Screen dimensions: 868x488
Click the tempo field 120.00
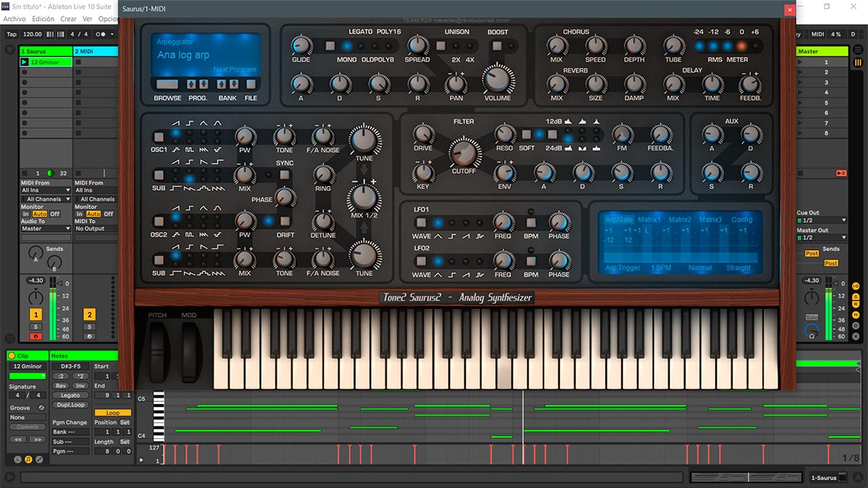[x=32, y=34]
